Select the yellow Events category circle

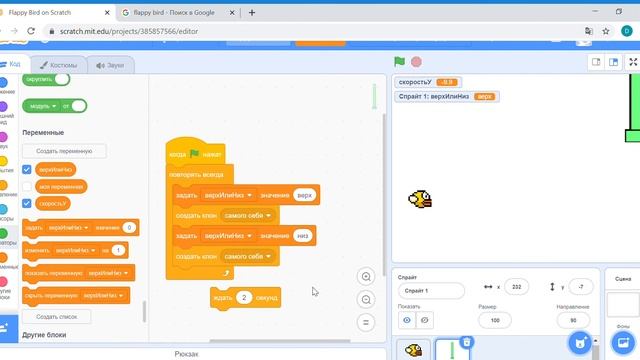tap(3, 161)
